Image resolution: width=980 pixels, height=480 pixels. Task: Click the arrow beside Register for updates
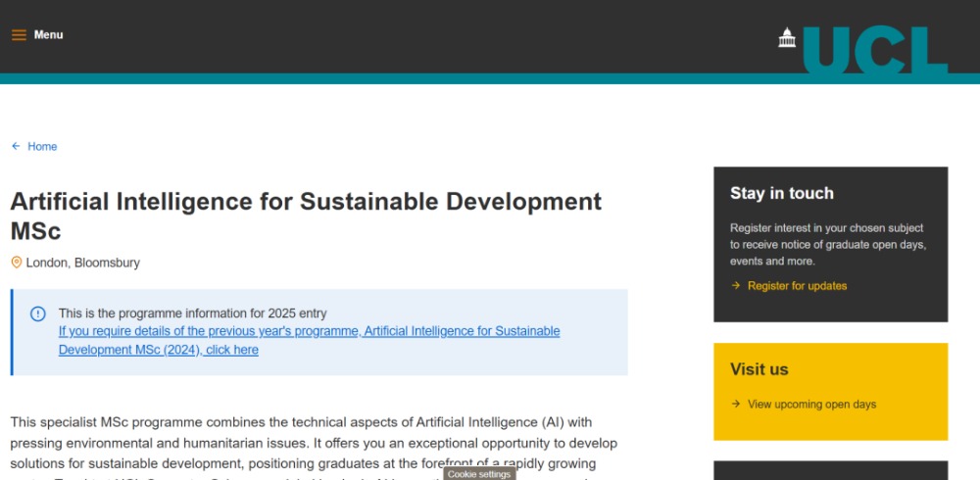[x=736, y=286]
